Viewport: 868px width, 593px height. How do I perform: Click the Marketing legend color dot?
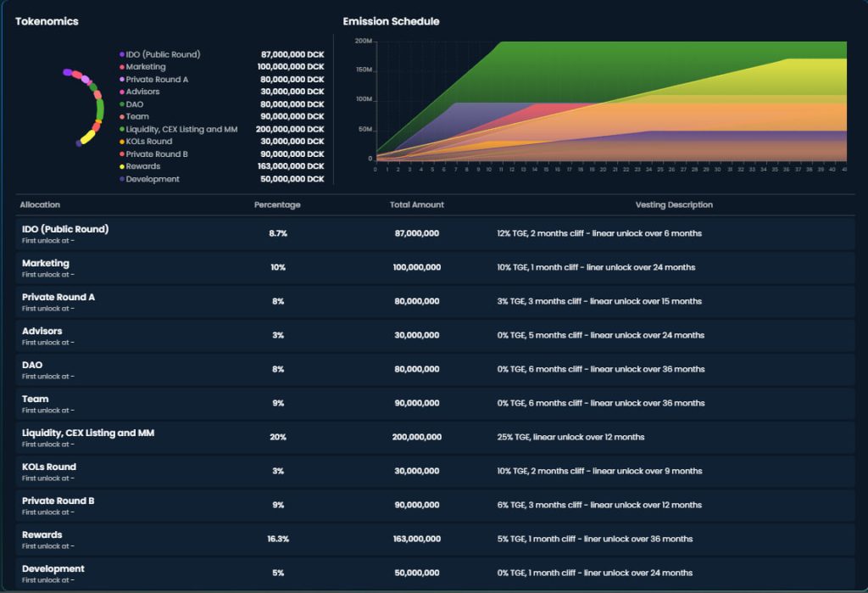click(122, 67)
